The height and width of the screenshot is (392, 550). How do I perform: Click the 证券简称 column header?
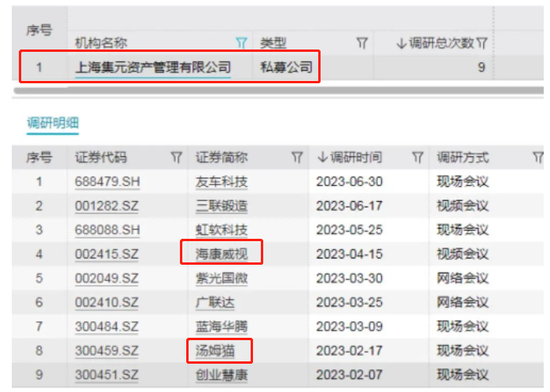222,157
